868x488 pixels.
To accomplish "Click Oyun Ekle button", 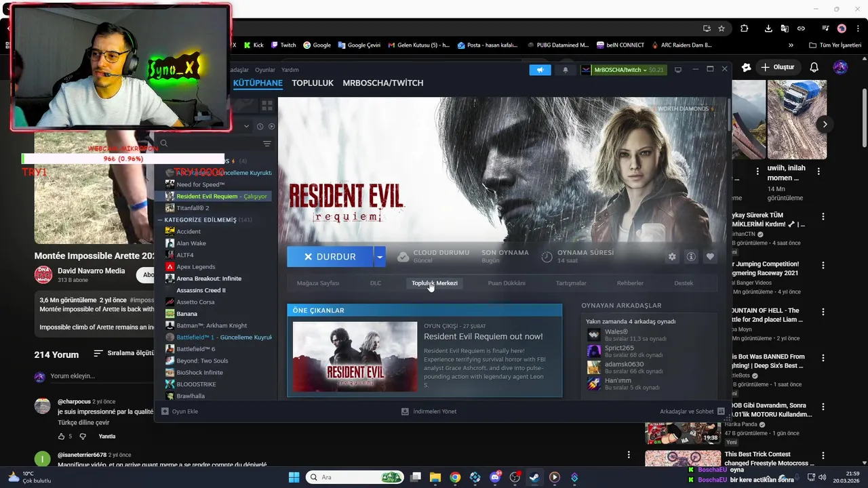I will tap(180, 411).
